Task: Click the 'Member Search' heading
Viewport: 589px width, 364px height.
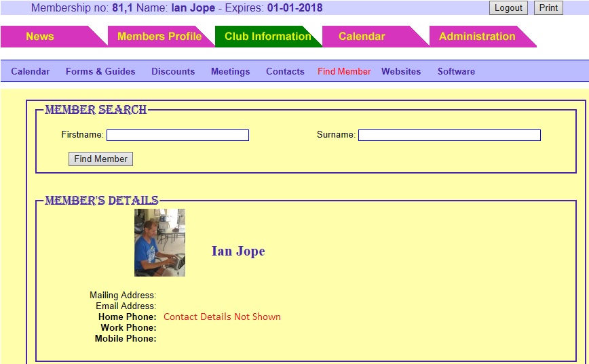Action: (96, 110)
